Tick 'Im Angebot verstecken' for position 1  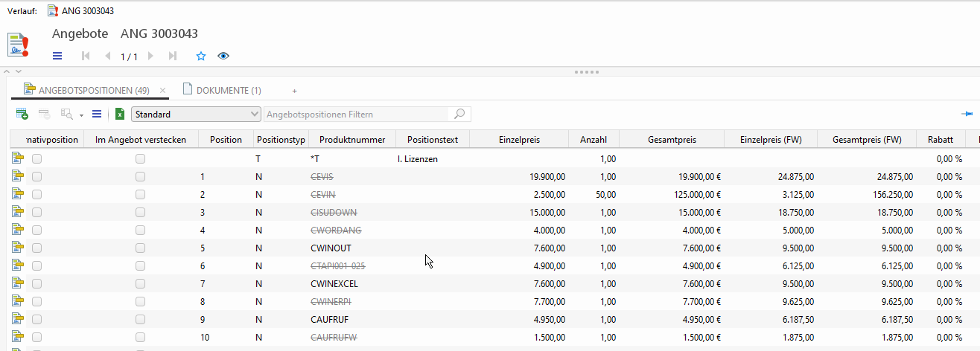click(140, 177)
